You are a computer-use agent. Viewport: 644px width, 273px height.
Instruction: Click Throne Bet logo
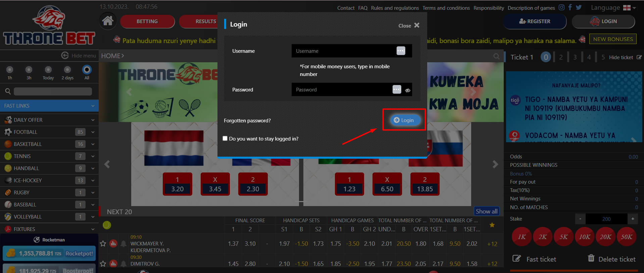[49, 26]
